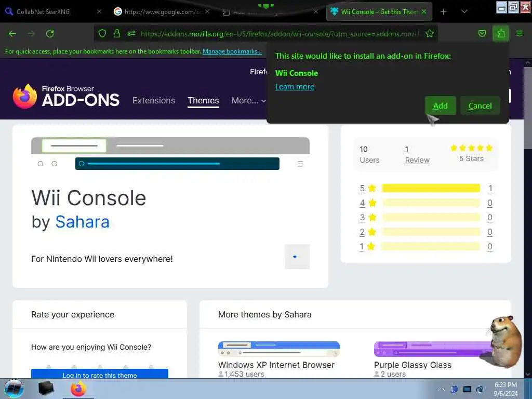Click the 3 star rating bar
The image size is (532, 399).
point(431,218)
